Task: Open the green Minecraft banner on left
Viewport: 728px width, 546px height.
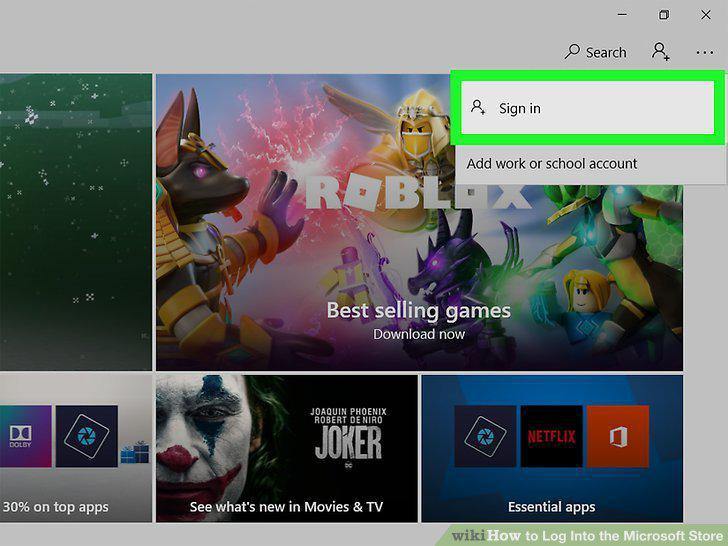Action: point(76,222)
